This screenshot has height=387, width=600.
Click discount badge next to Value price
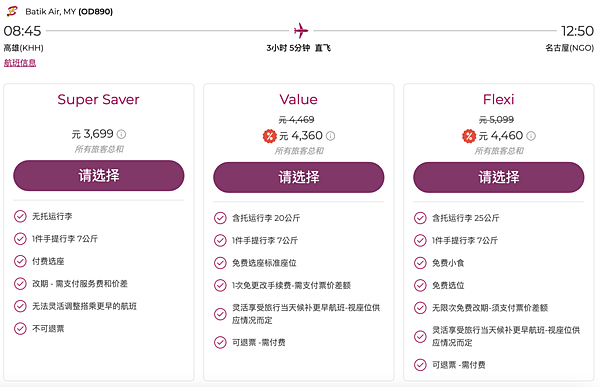tap(269, 136)
